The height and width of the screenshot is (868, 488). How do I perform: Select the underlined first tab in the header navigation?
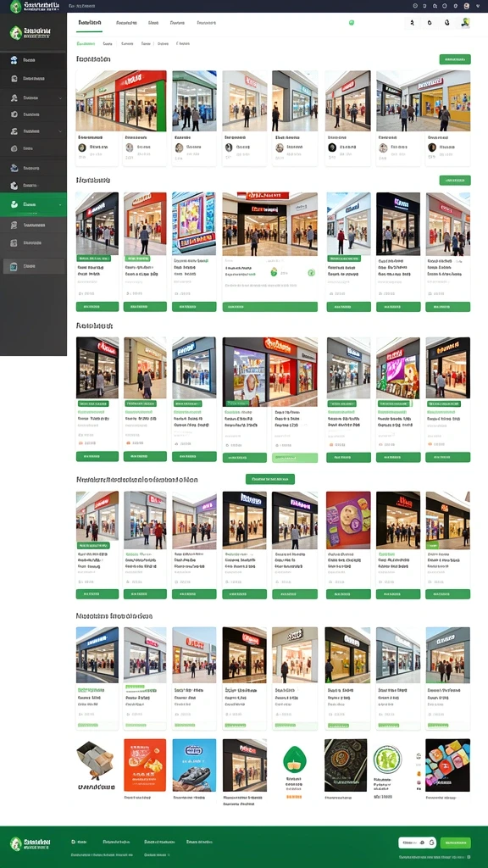point(89,23)
